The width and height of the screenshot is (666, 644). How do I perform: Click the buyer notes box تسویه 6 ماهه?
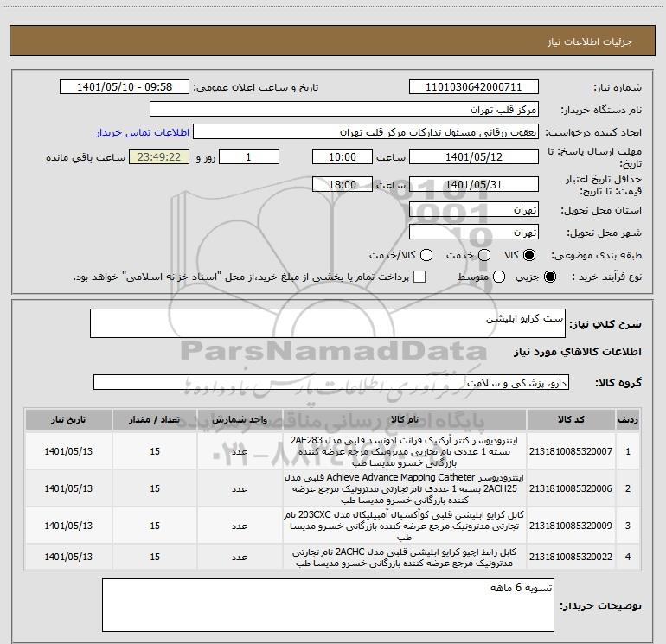(x=328, y=604)
